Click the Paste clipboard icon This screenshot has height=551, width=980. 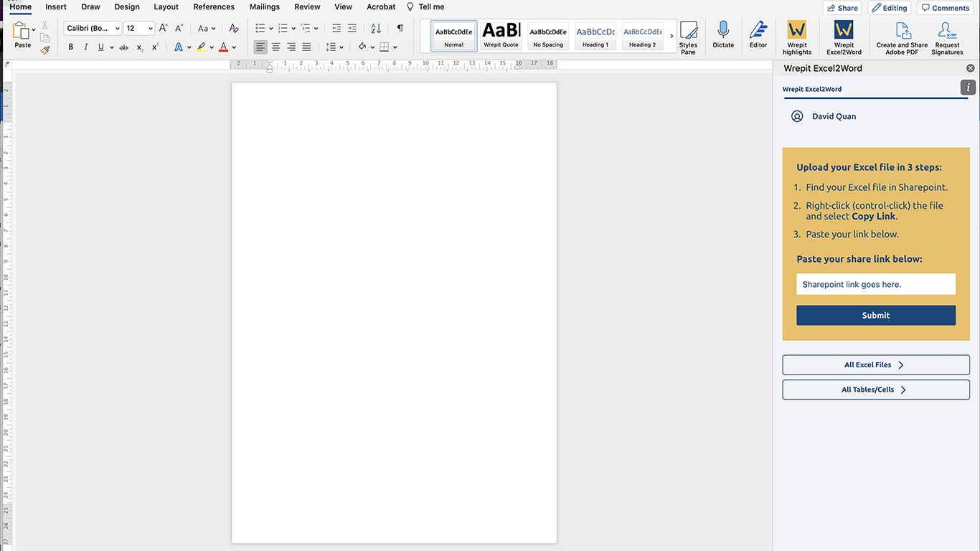pyautogui.click(x=21, y=31)
